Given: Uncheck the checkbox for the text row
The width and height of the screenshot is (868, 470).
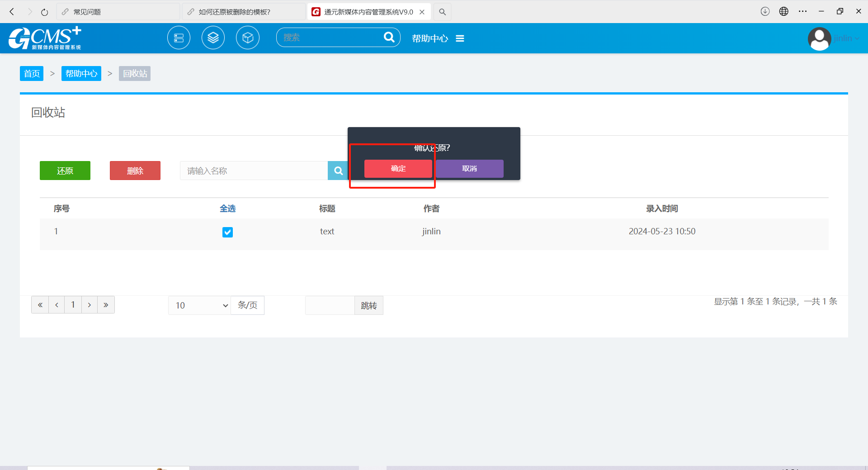Looking at the screenshot, I should pos(227,232).
